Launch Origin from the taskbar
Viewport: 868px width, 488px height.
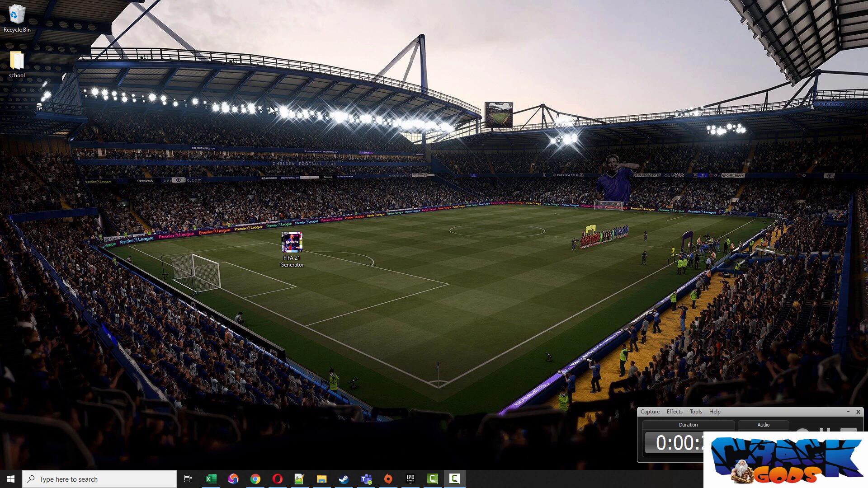click(x=388, y=479)
